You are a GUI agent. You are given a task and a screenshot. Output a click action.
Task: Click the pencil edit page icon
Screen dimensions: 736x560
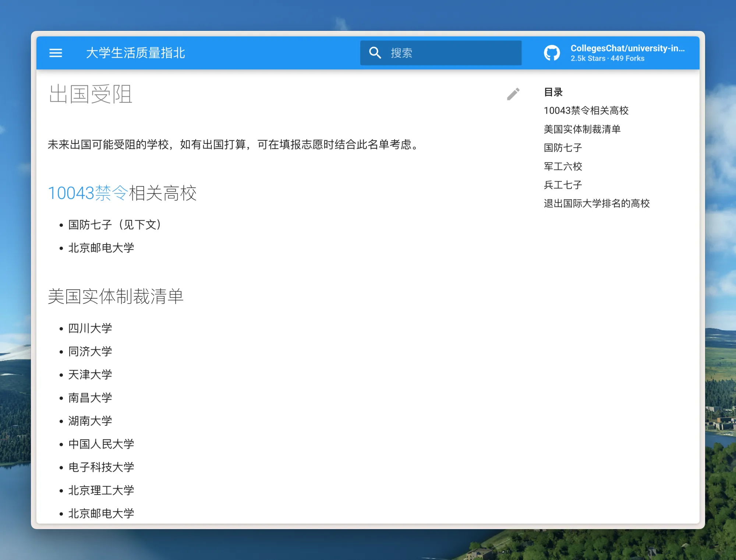click(x=513, y=94)
